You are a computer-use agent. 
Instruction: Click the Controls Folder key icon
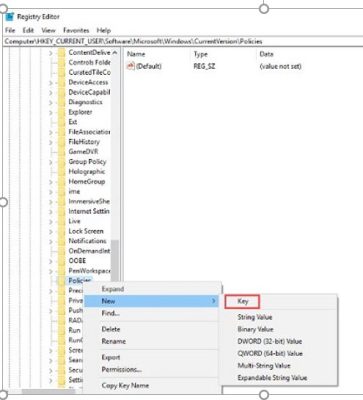click(62, 63)
